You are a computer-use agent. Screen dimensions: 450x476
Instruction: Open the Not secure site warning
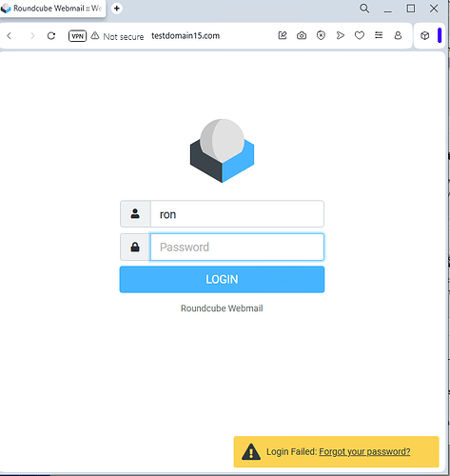(117, 36)
